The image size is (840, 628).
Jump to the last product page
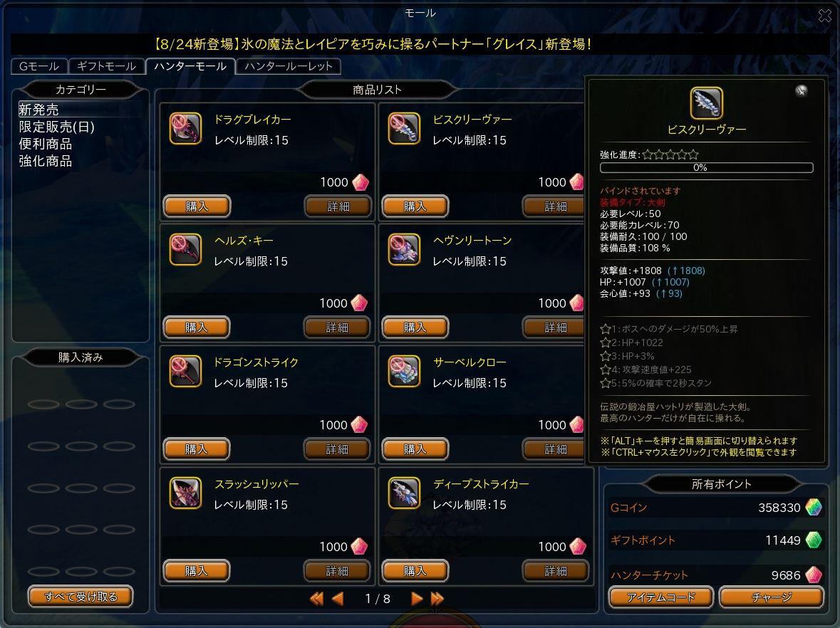(x=437, y=599)
